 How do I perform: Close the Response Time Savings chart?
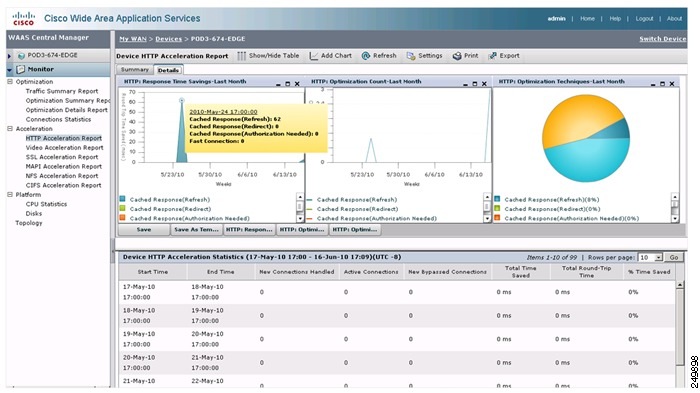click(297, 84)
